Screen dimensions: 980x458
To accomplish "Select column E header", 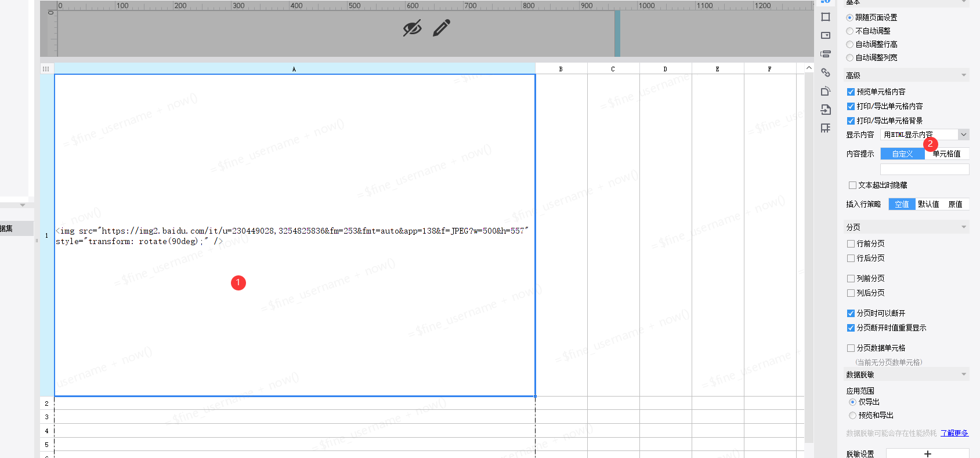I will [718, 69].
